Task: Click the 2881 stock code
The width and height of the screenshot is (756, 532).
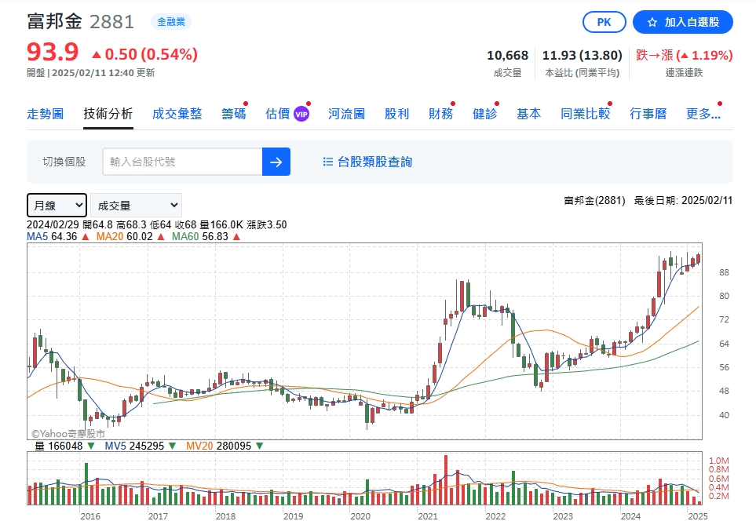Action: (111, 22)
